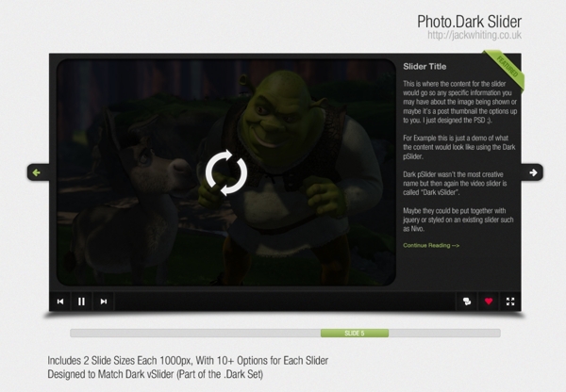Open the comments speech bubble icon
The image size is (566, 392).
467,302
